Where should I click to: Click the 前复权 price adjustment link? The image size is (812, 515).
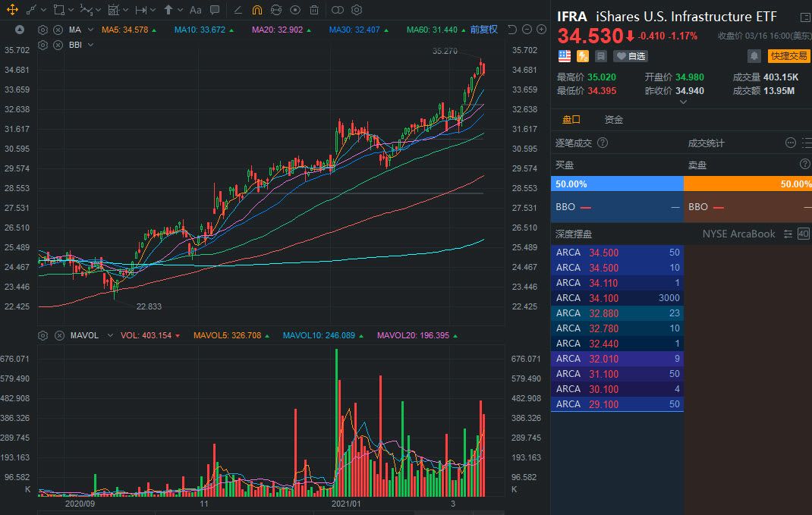483,30
